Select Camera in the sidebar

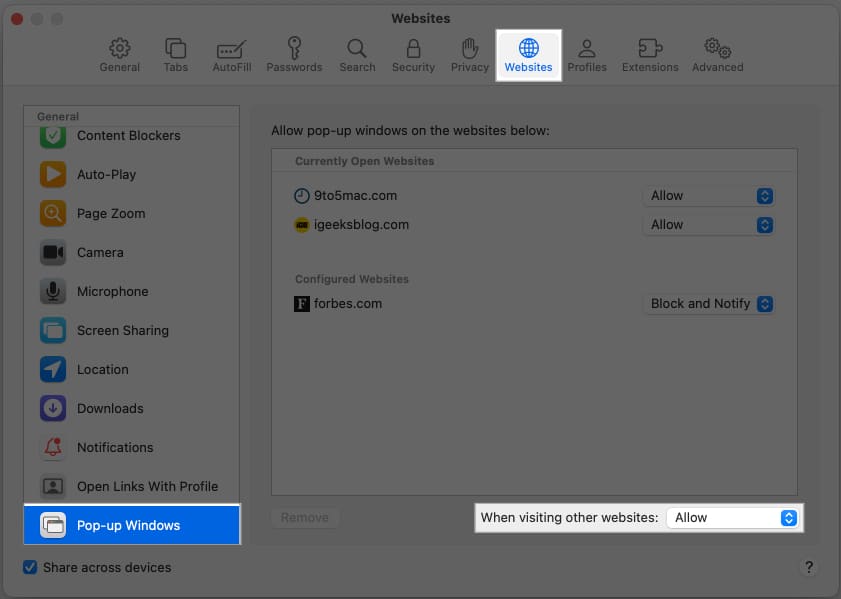pos(132,253)
